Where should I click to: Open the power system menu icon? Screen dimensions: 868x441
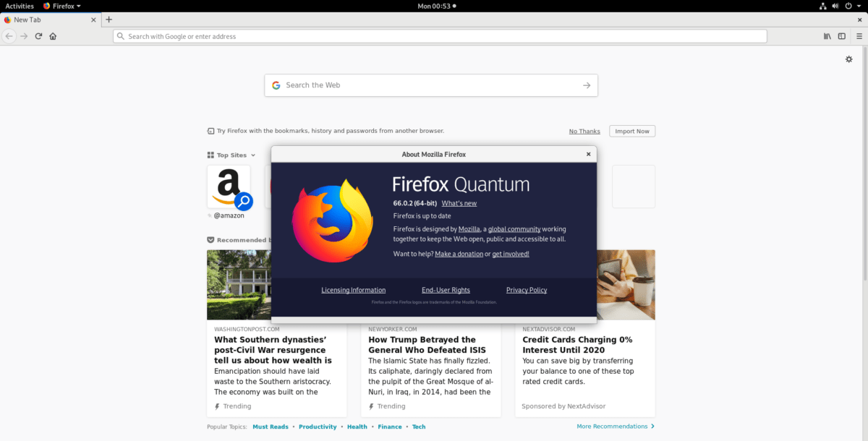(x=848, y=6)
